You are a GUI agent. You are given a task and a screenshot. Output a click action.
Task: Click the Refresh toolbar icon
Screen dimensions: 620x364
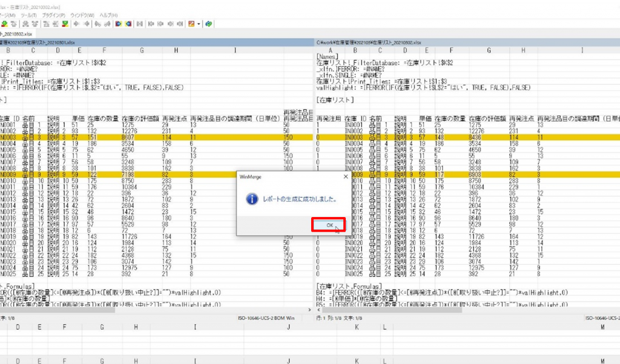click(x=208, y=24)
